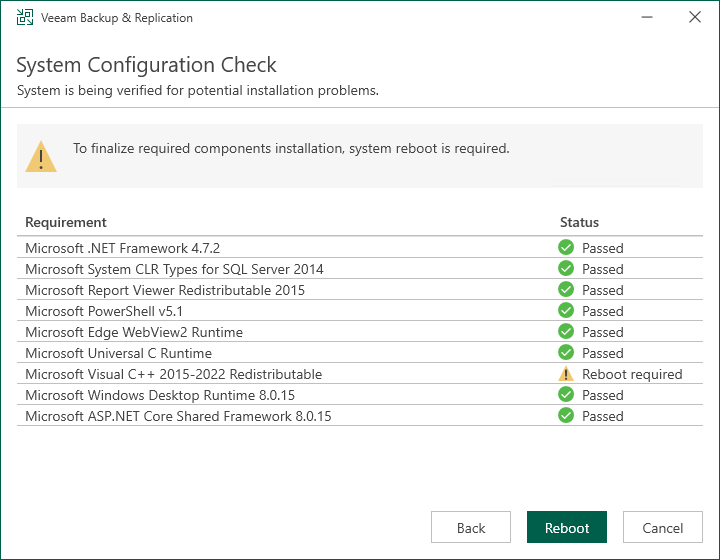
Task: Click the Veeam Backup & Replication logo icon
Action: click(25, 17)
